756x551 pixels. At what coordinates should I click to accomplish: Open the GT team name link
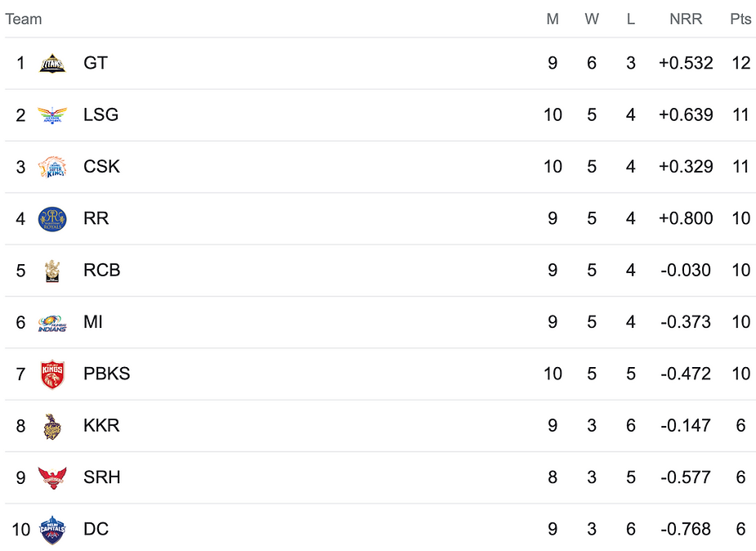point(96,63)
